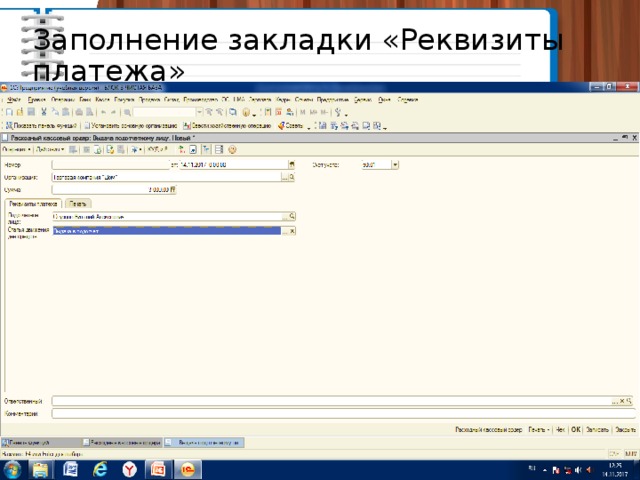Click the ellipsis select button in Организация field
640x480 pixels.
click(x=285, y=177)
